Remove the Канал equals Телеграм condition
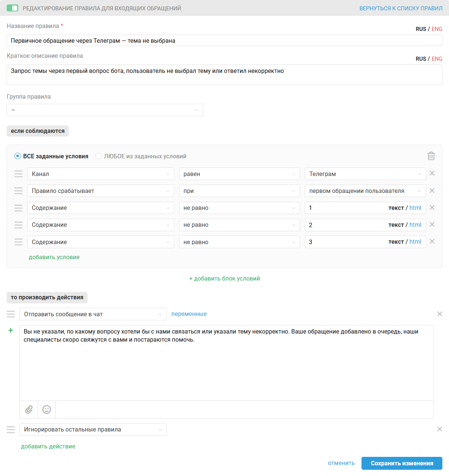449x476 pixels. (432, 173)
